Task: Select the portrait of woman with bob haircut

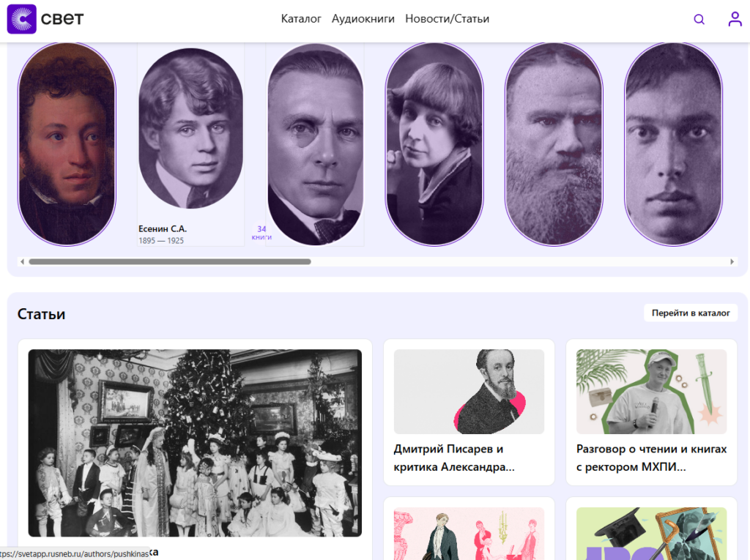Action: (x=434, y=143)
